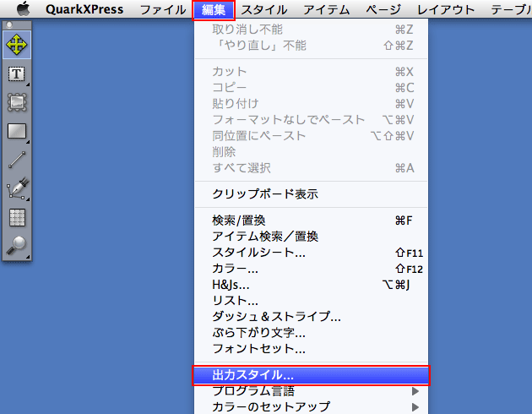This screenshot has width=532, height=414.
Task: Open the スタイル menu in menu bar
Action: 264,9
